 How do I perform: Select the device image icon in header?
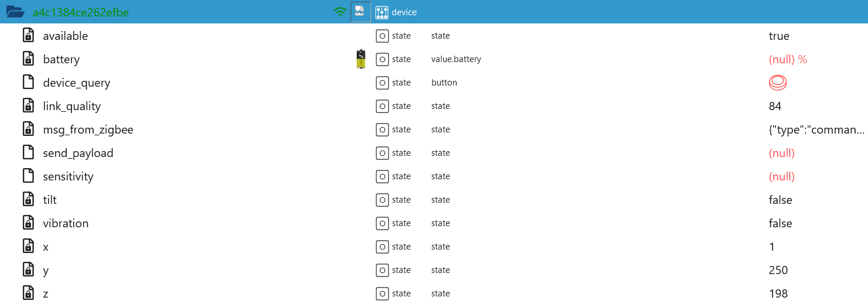(361, 12)
